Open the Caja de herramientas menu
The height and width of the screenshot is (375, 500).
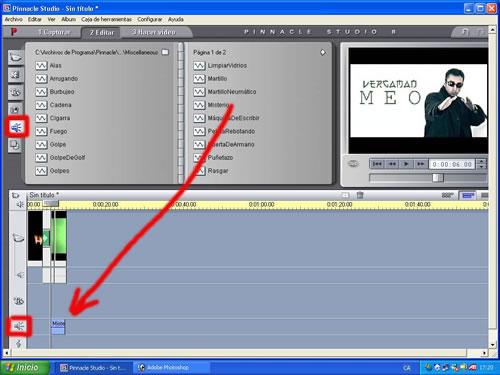click(x=106, y=19)
